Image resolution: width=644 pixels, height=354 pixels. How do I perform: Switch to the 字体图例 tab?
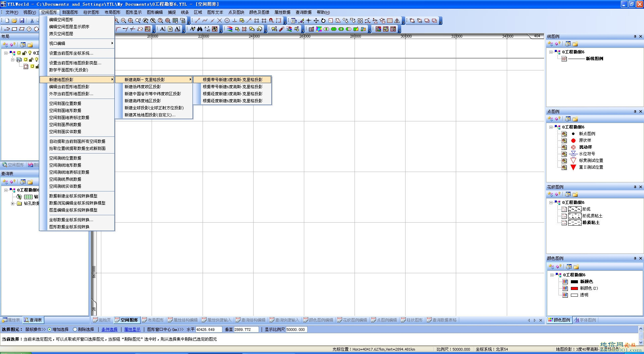[585, 320]
